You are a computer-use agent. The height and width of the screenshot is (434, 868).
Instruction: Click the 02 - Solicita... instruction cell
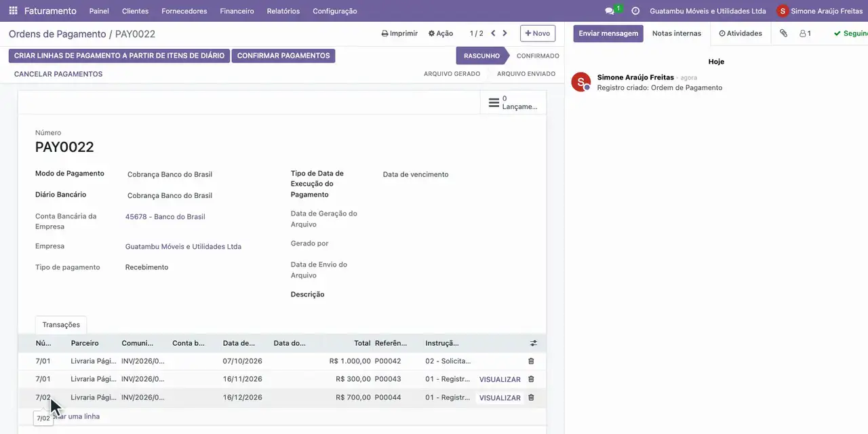pos(448,361)
